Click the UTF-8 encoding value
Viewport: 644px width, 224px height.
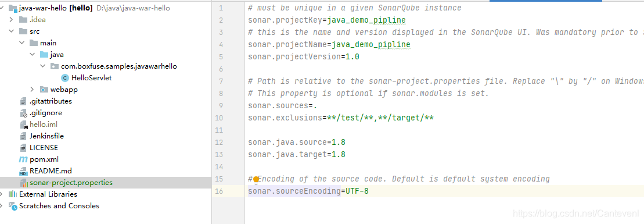pos(357,191)
